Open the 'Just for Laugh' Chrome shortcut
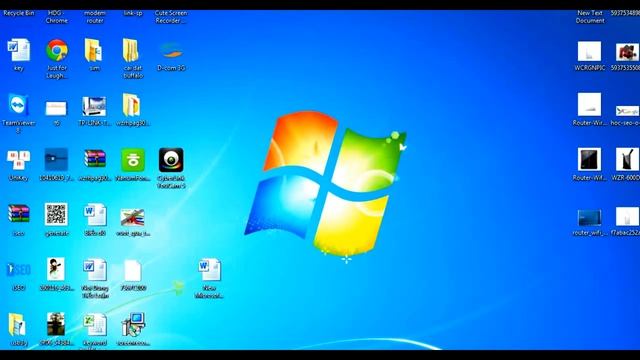 click(x=57, y=50)
